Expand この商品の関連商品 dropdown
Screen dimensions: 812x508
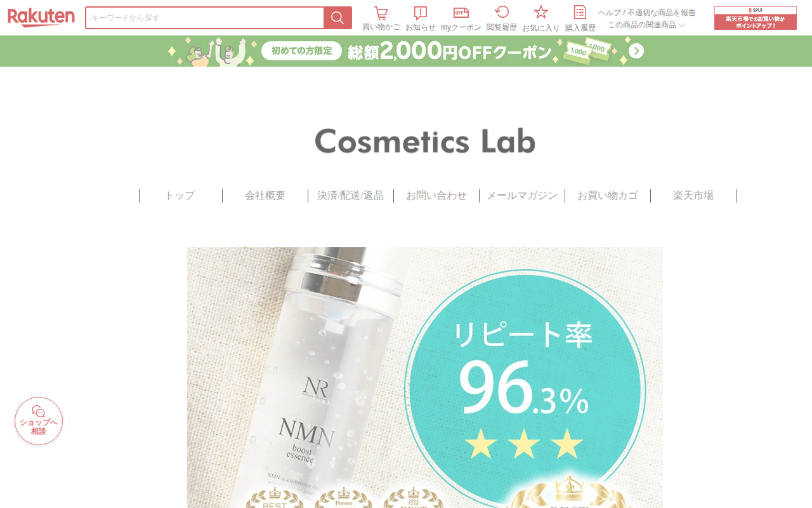pyautogui.click(x=647, y=25)
